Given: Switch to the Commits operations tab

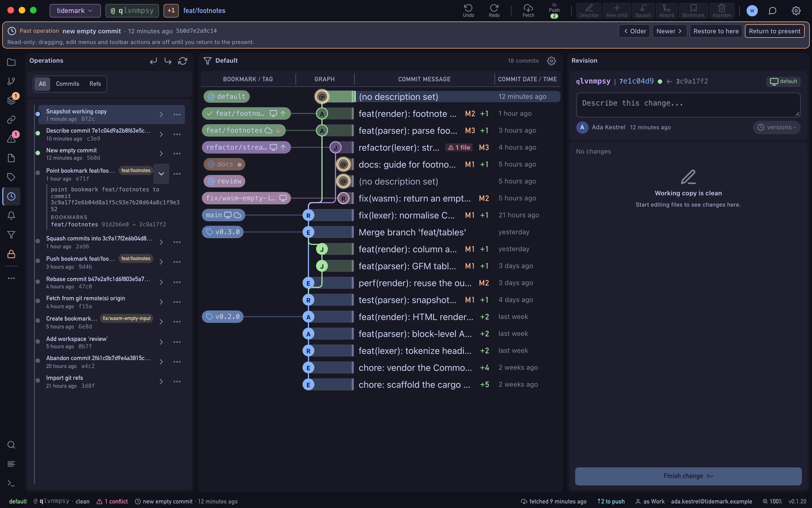Looking at the screenshot, I should click(67, 84).
